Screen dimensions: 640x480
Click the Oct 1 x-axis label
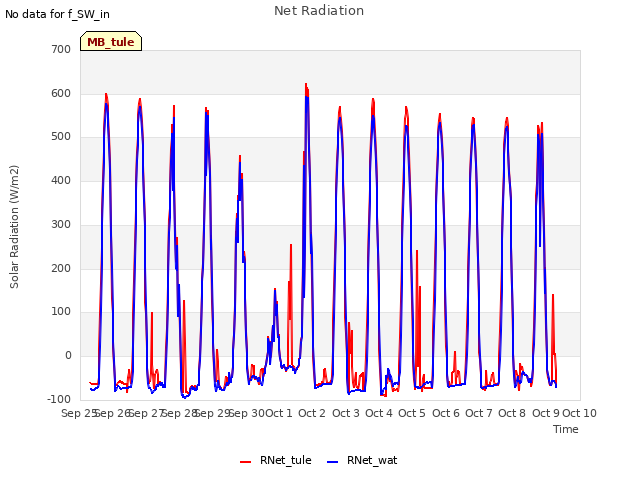pos(279,413)
